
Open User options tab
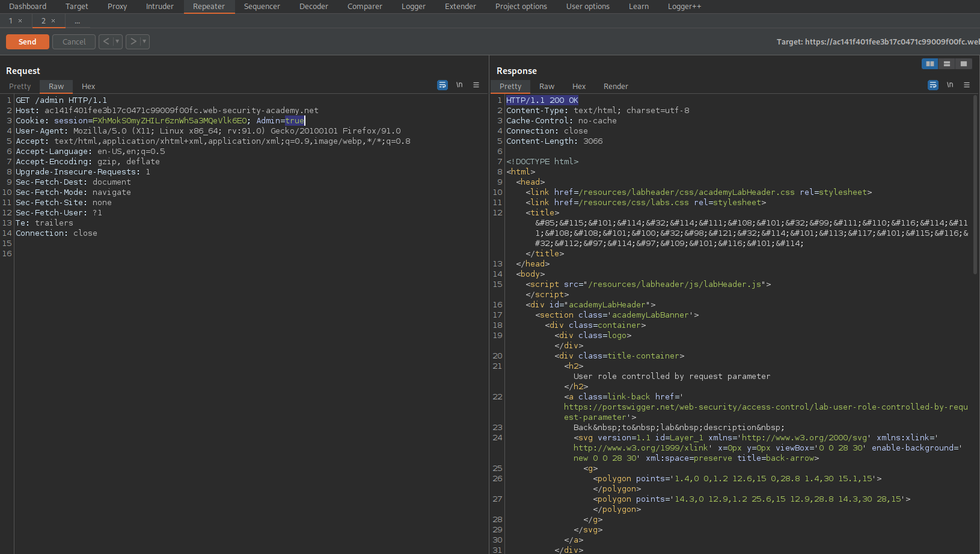588,7
